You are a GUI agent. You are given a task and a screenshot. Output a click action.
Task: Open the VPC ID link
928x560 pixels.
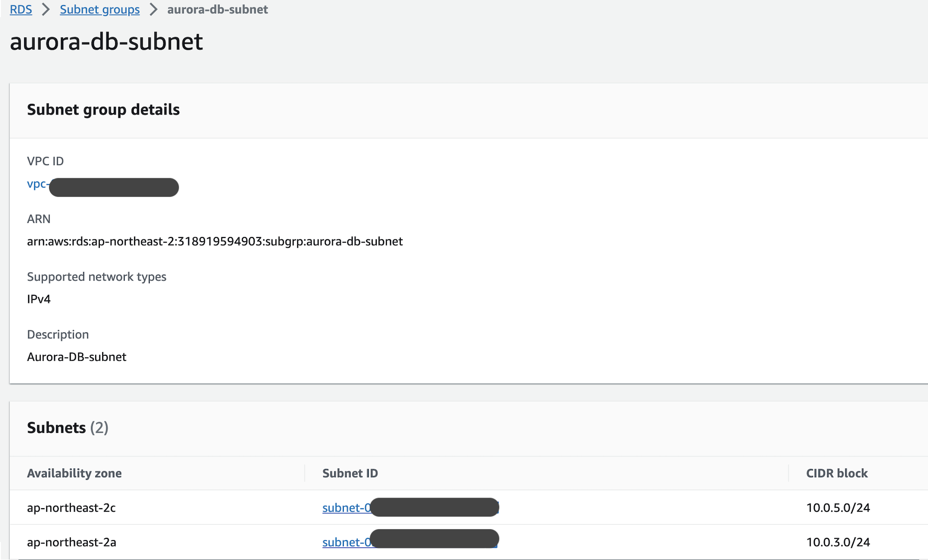click(x=37, y=184)
